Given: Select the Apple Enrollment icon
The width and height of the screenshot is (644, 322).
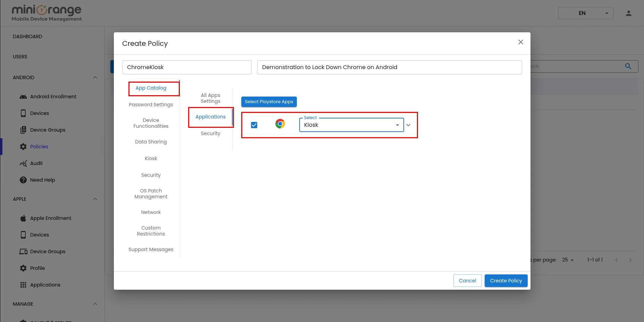Looking at the screenshot, I should (23, 218).
